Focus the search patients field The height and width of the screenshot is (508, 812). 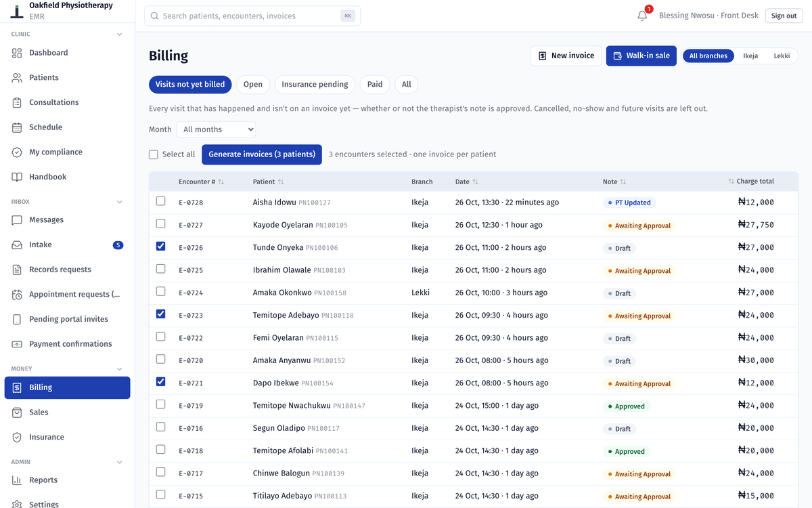coord(252,16)
